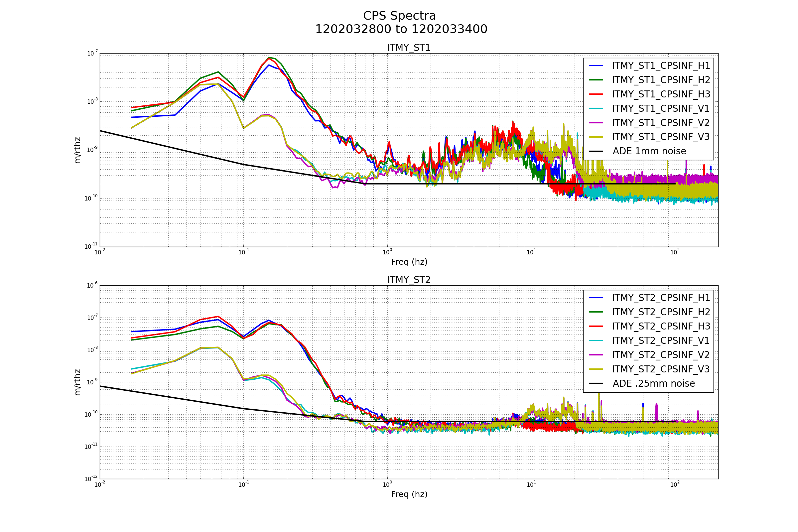Click the bottom plot's m/rthz axis label
Viewport: 798px width, 532px height.
pos(78,382)
